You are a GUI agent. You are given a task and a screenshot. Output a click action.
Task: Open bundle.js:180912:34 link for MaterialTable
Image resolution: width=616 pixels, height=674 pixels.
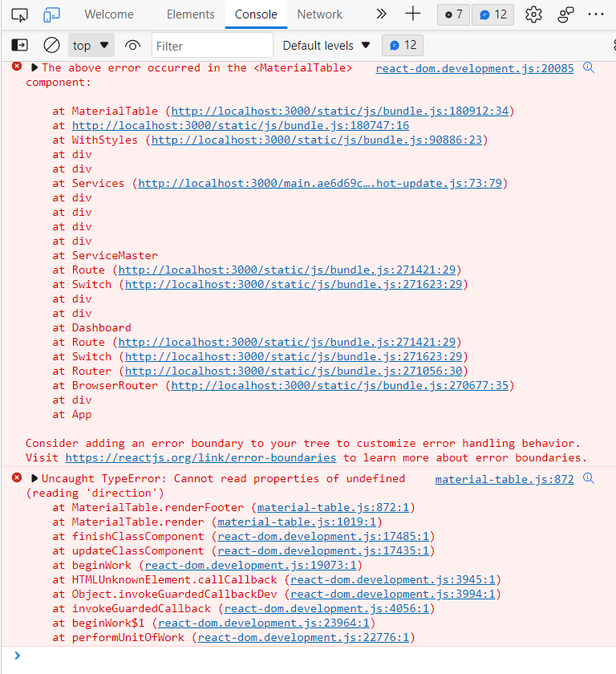click(x=340, y=111)
